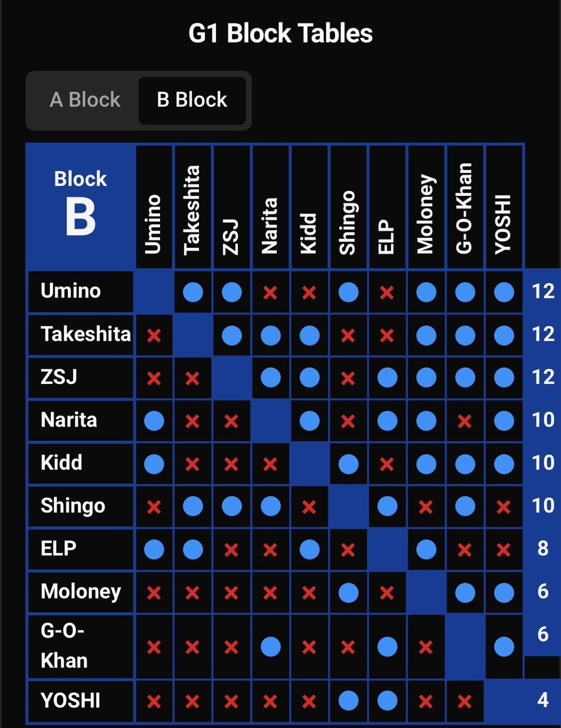561x728 pixels.
Task: Click the blue circle for Kidd vs Shingo
Action: pyautogui.click(x=349, y=464)
